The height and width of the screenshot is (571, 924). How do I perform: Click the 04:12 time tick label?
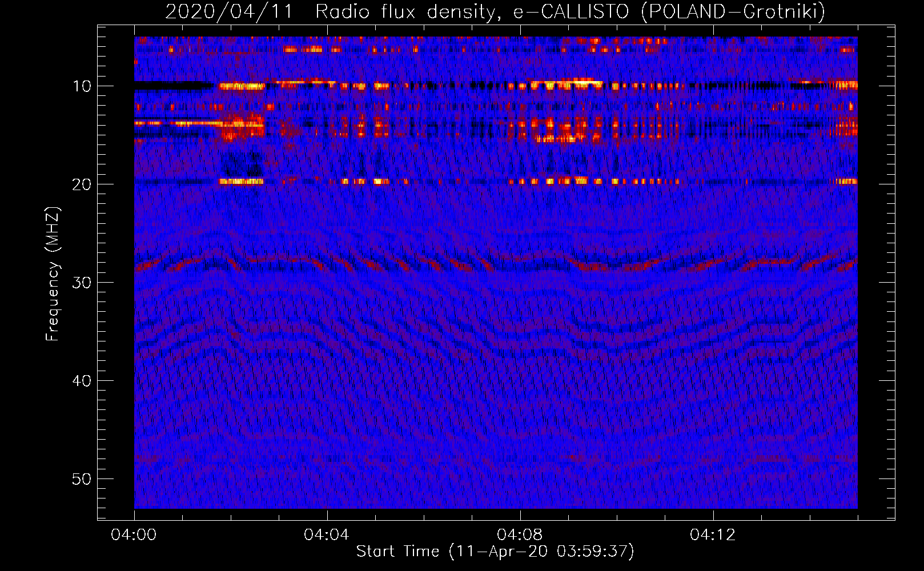tap(713, 535)
